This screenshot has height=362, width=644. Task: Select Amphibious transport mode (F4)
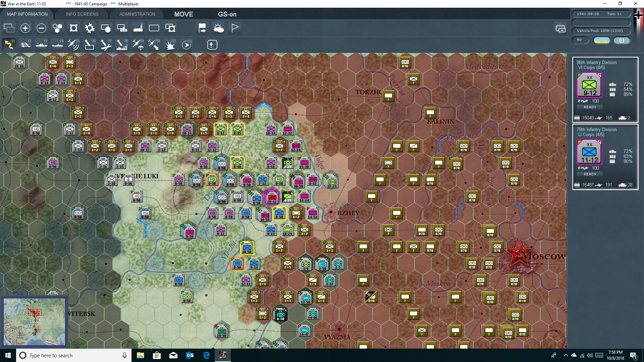click(x=58, y=45)
